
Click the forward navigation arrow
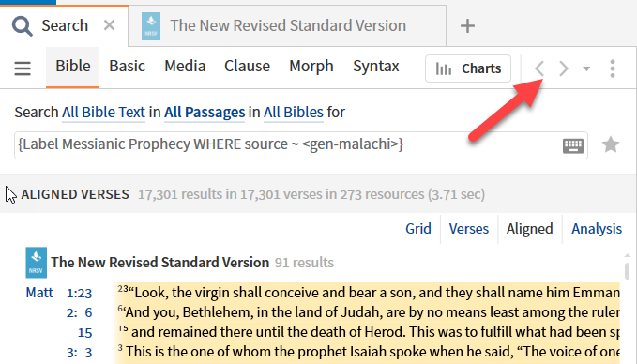pos(564,68)
